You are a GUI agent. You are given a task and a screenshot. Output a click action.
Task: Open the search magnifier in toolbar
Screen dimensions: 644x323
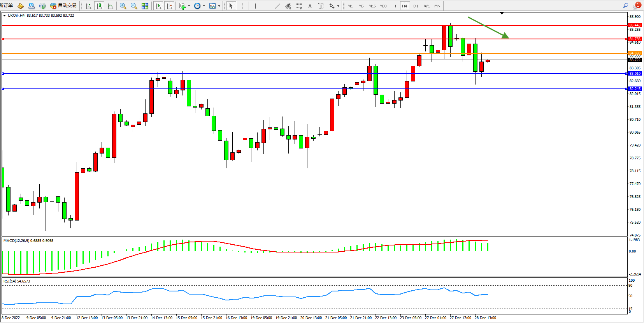tap(625, 6)
